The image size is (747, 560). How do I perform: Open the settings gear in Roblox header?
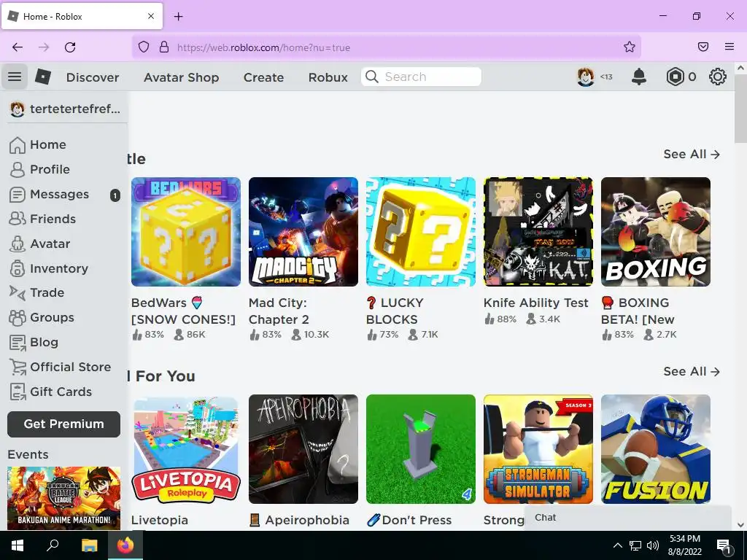point(718,77)
